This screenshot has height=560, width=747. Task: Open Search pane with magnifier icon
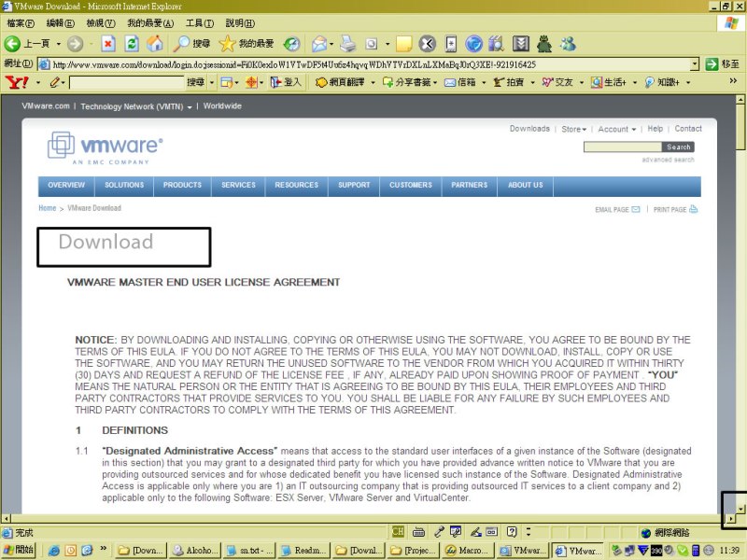point(181,44)
